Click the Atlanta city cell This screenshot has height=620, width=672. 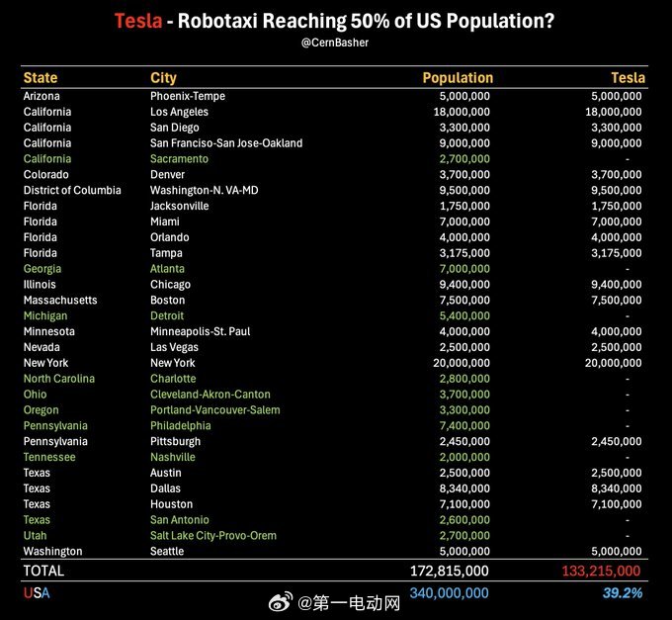(168, 269)
